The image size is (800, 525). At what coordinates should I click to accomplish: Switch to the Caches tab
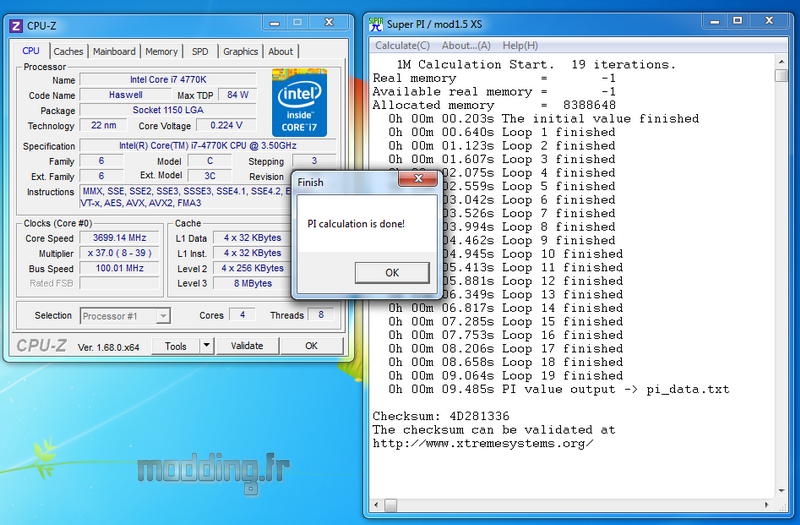pos(68,52)
